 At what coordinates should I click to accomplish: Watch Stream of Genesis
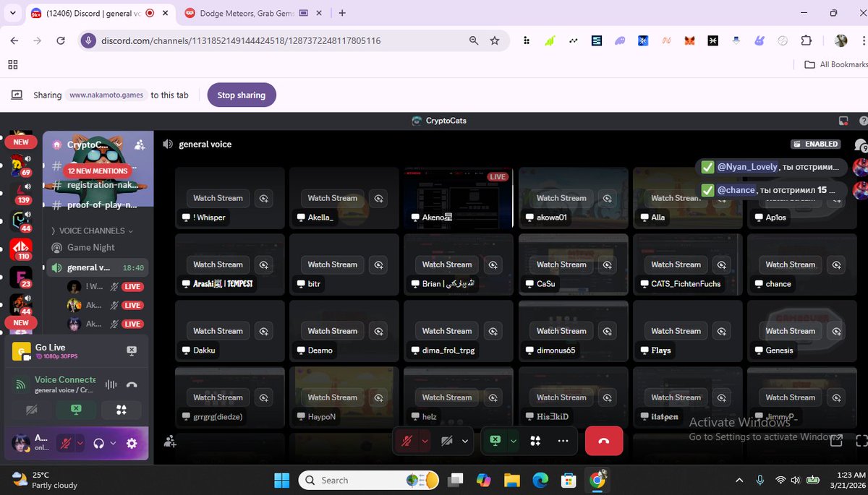tap(790, 331)
